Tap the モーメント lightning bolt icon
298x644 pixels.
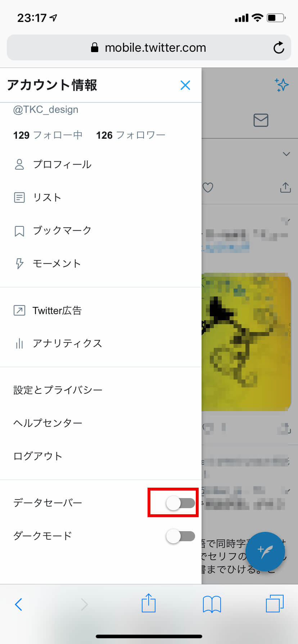tap(19, 263)
